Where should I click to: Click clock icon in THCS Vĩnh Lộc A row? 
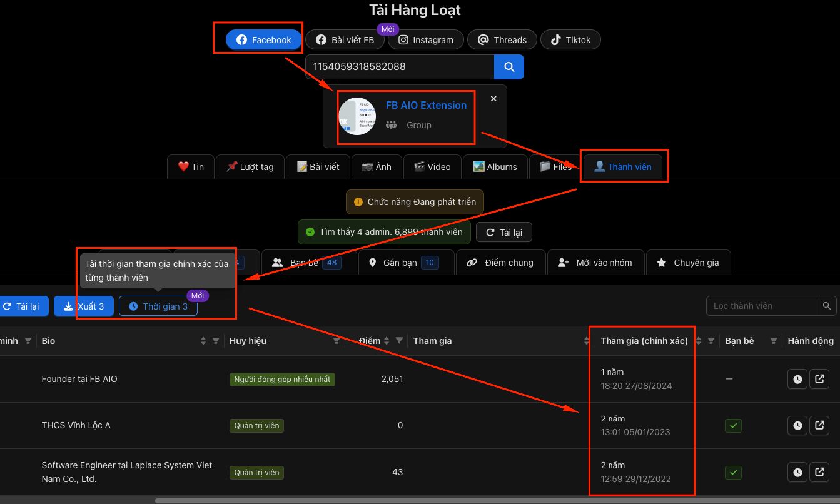pos(797,425)
